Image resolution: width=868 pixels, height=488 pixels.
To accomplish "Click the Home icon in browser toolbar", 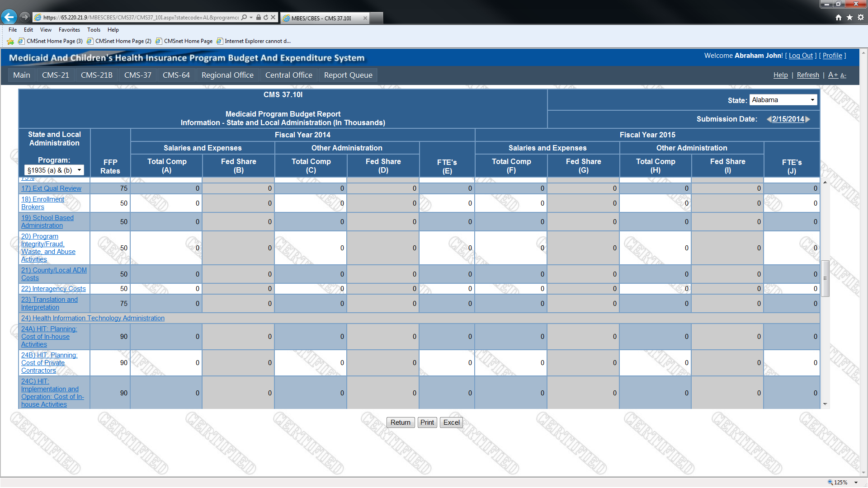I will click(x=839, y=18).
